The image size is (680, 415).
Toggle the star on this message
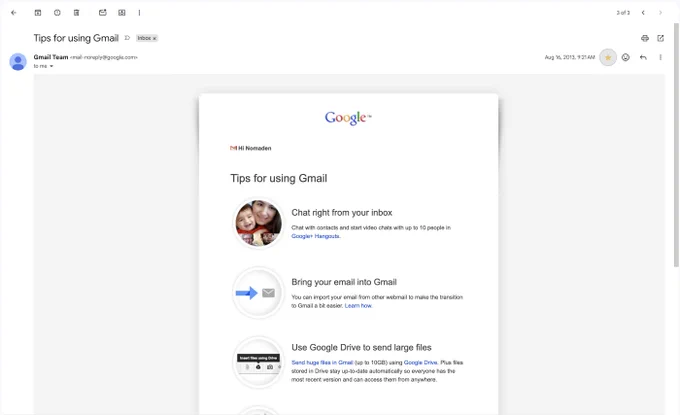pyautogui.click(x=608, y=57)
